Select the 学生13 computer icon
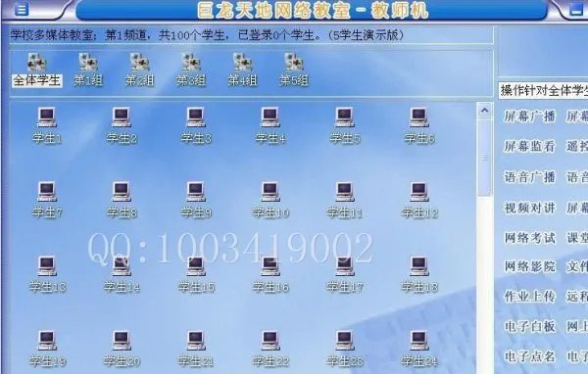 tap(47, 266)
